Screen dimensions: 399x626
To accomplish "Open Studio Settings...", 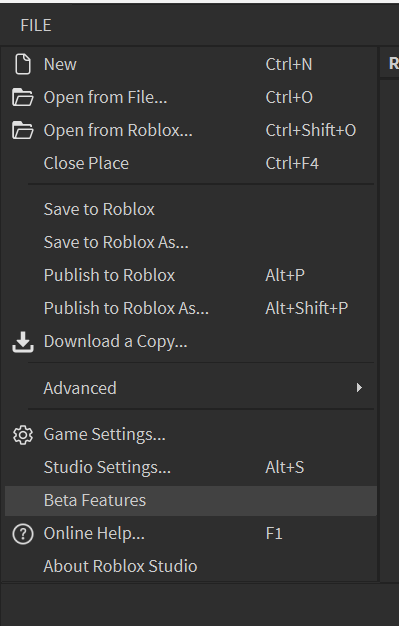I will 191,468.
